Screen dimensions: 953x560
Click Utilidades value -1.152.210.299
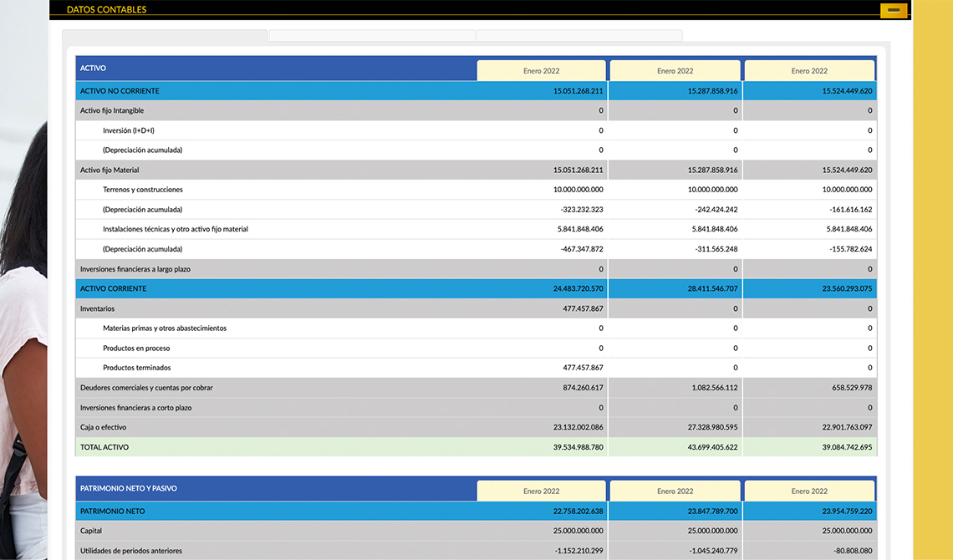tap(579, 551)
